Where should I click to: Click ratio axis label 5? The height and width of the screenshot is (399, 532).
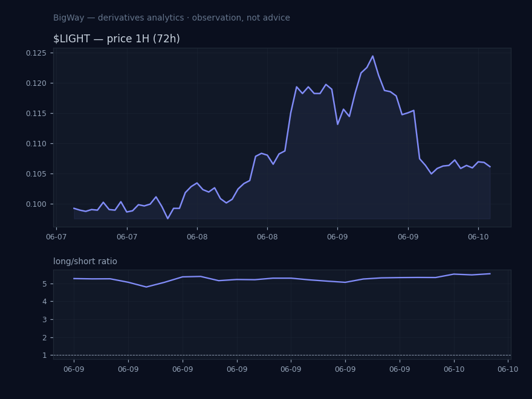point(45,284)
